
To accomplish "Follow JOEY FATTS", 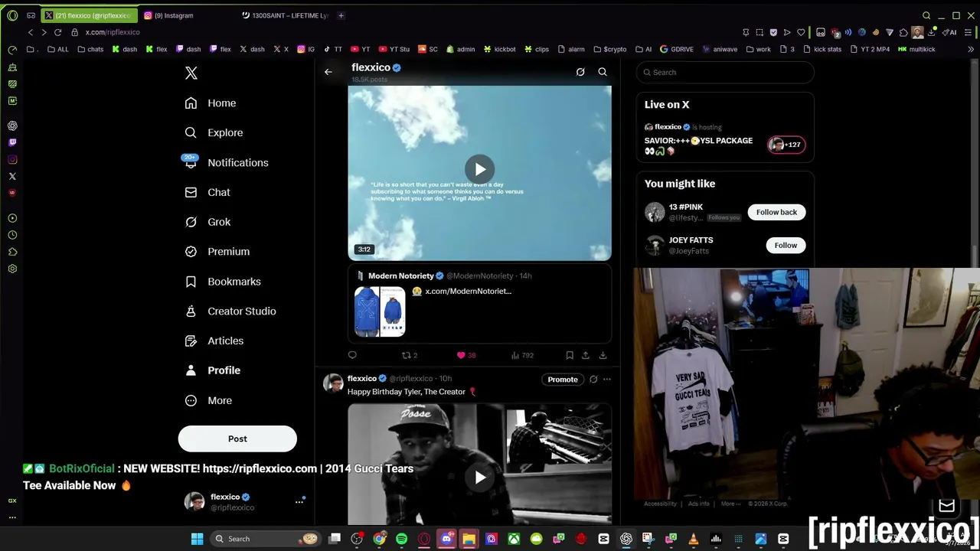I will [786, 245].
